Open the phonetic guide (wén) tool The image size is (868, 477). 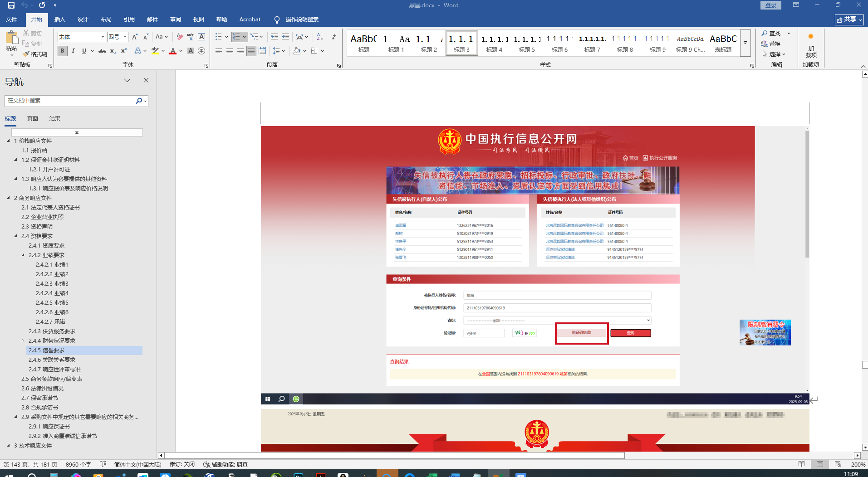pyautogui.click(x=191, y=37)
